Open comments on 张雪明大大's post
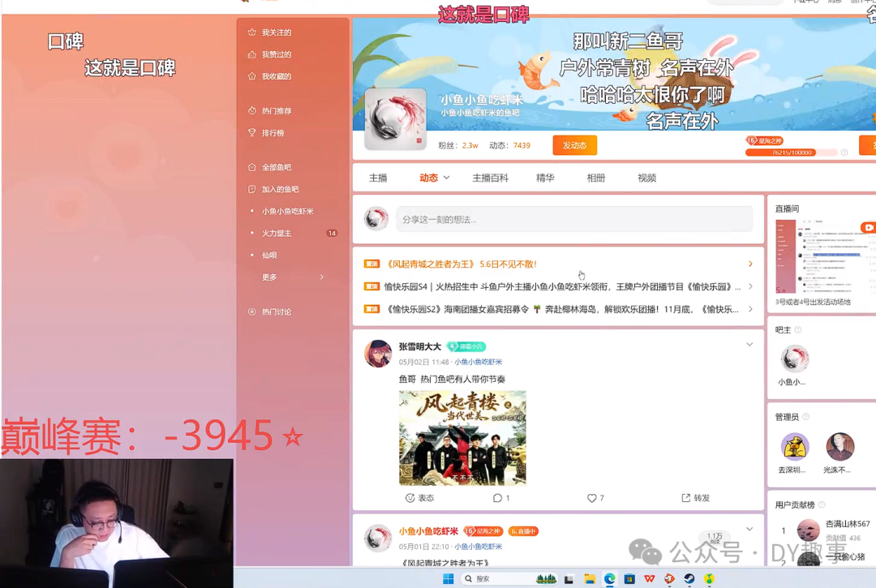Screen dimensions: 876x588 tap(501, 497)
